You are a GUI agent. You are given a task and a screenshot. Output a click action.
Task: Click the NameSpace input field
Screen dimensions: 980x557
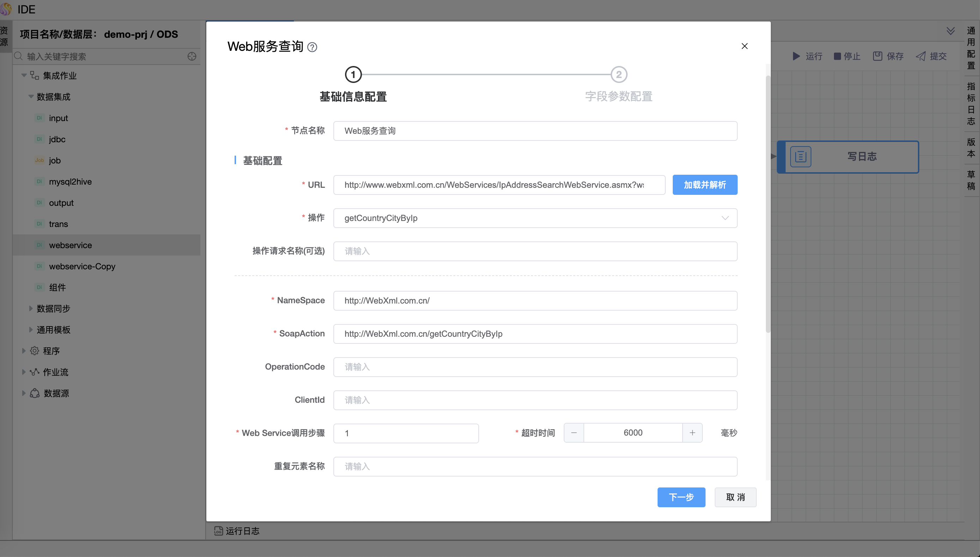[535, 301]
